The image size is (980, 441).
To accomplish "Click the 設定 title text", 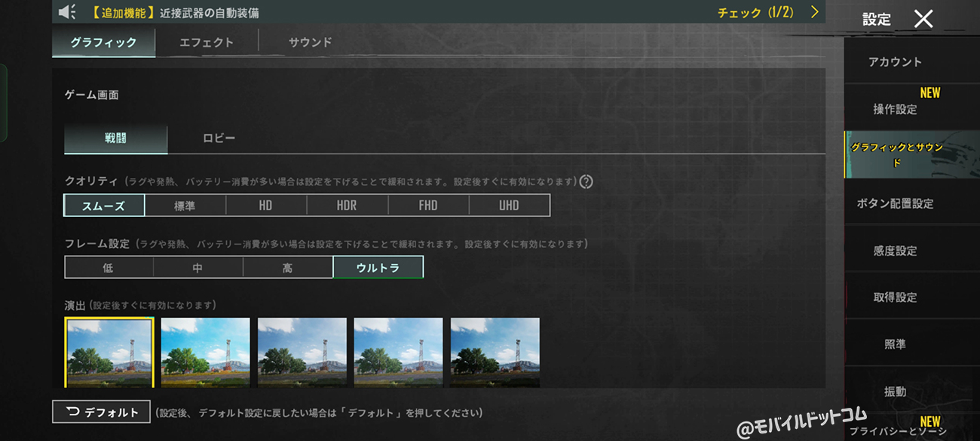I will click(x=877, y=20).
